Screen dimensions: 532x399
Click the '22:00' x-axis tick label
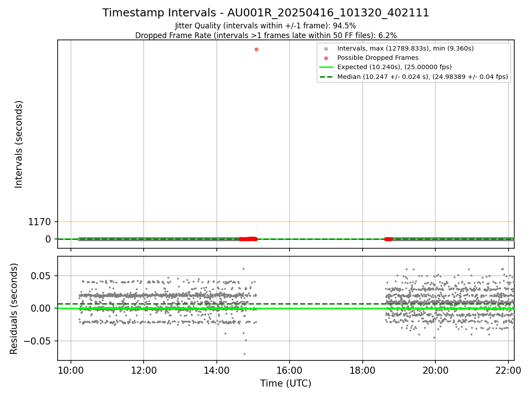[x=508, y=370]
